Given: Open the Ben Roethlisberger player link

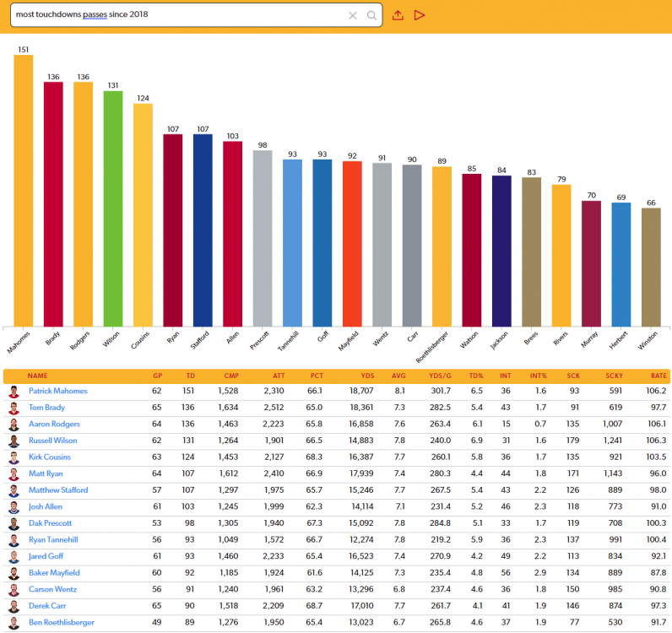Looking at the screenshot, I should click(62, 622).
